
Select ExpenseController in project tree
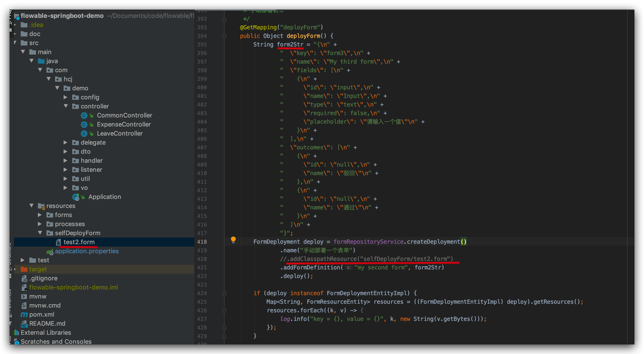point(124,124)
